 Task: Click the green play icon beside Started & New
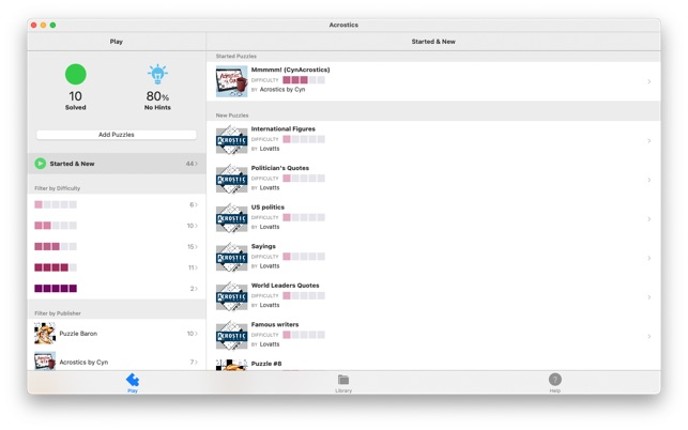point(40,164)
